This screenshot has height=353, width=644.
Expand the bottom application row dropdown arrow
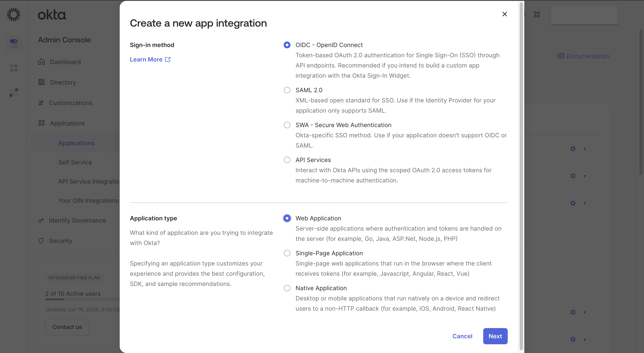coord(585,340)
